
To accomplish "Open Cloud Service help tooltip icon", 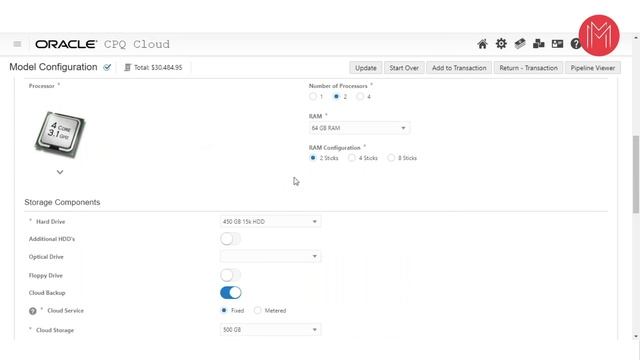I will pos(33,311).
